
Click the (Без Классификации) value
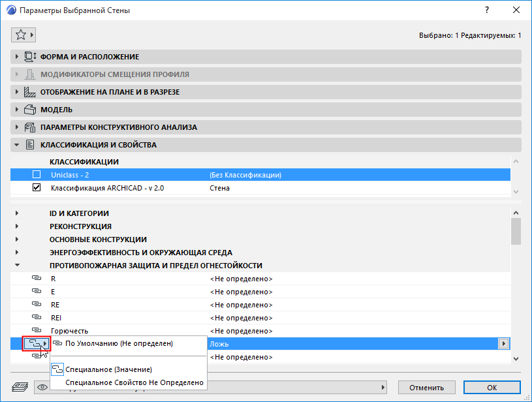(x=245, y=175)
